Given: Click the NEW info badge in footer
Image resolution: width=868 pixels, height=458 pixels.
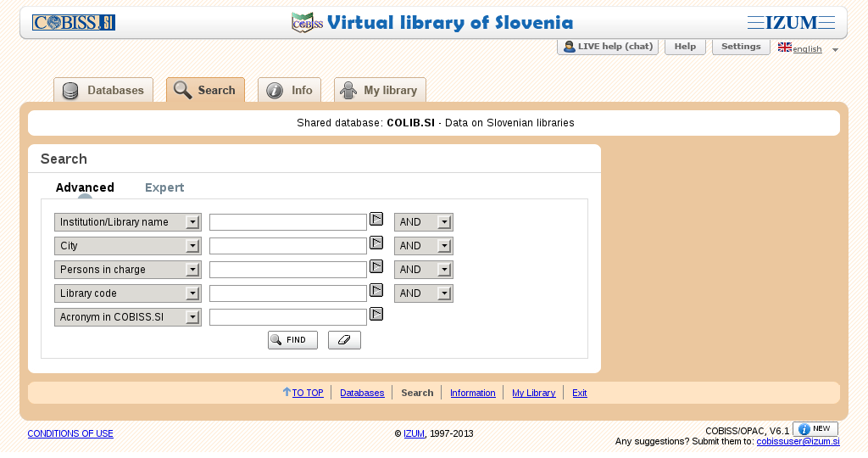Looking at the screenshot, I should [815, 429].
